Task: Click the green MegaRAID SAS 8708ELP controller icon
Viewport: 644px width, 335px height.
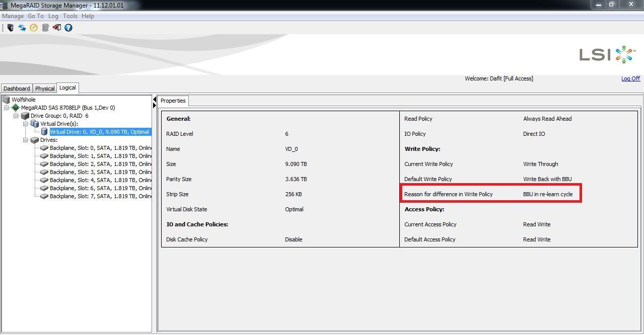Action: pyautogui.click(x=16, y=108)
